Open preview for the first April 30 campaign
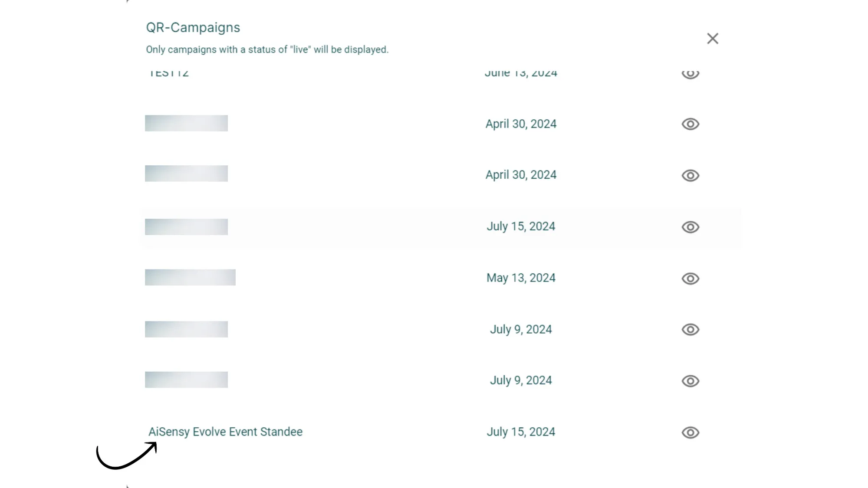The image size is (868, 488). pyautogui.click(x=690, y=124)
